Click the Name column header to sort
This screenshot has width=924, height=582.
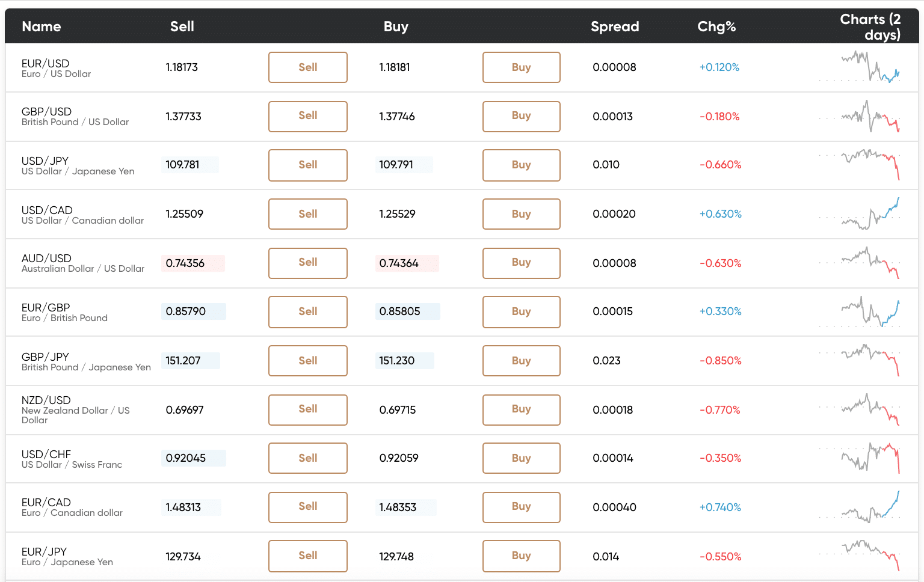41,26
